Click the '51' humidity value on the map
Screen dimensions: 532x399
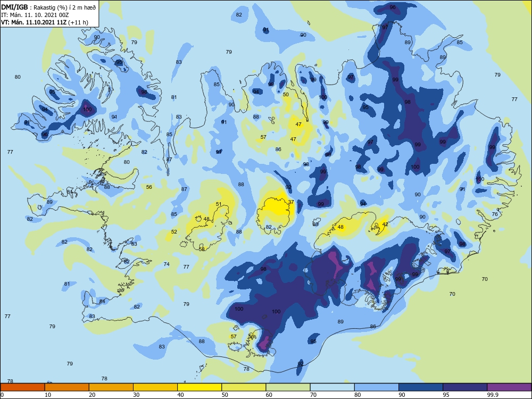tap(219, 204)
